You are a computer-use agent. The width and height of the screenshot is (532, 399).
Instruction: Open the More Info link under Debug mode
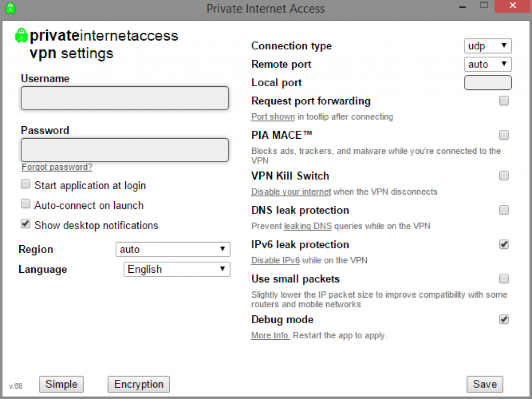(x=270, y=336)
